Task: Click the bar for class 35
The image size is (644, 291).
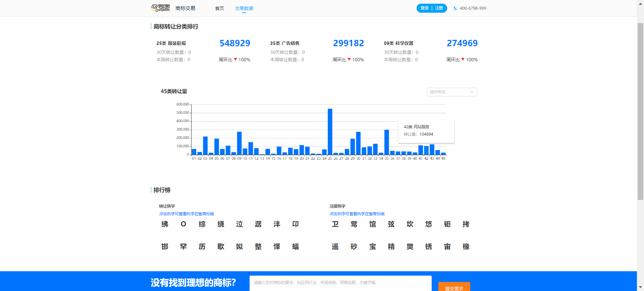Action: pos(387,142)
